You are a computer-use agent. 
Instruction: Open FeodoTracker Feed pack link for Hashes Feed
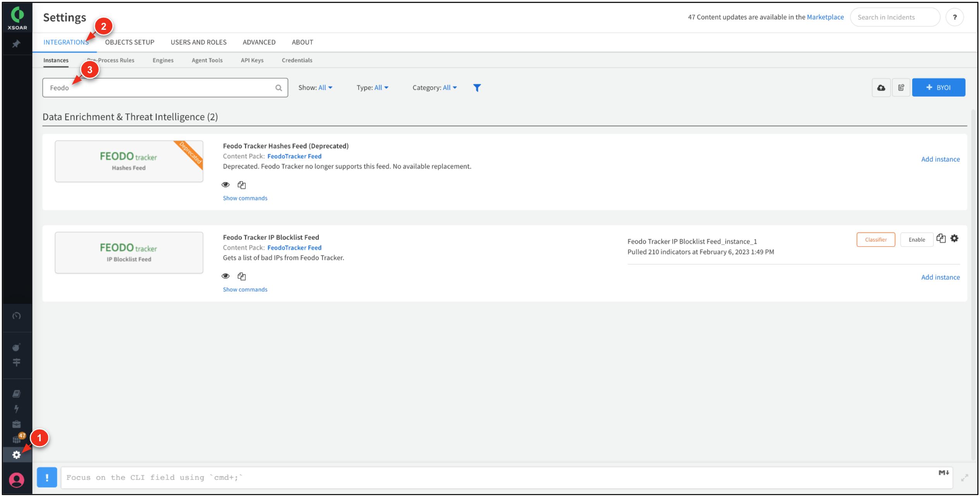coord(294,156)
